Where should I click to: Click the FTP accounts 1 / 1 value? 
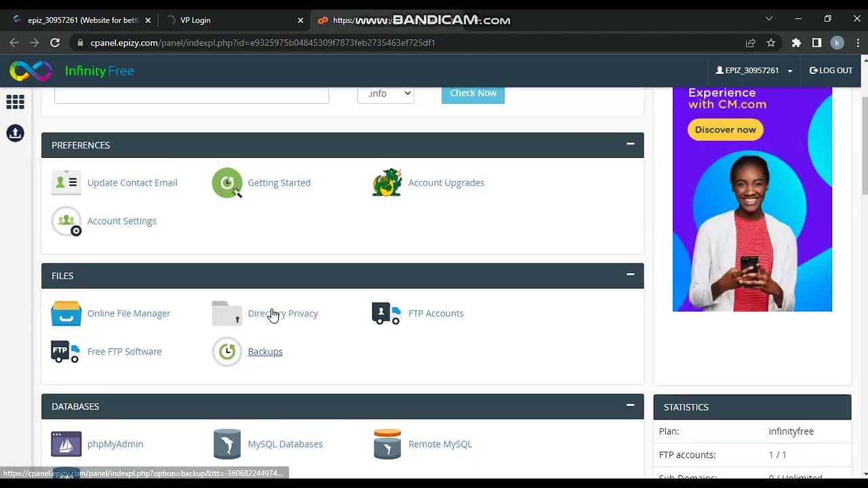click(777, 455)
